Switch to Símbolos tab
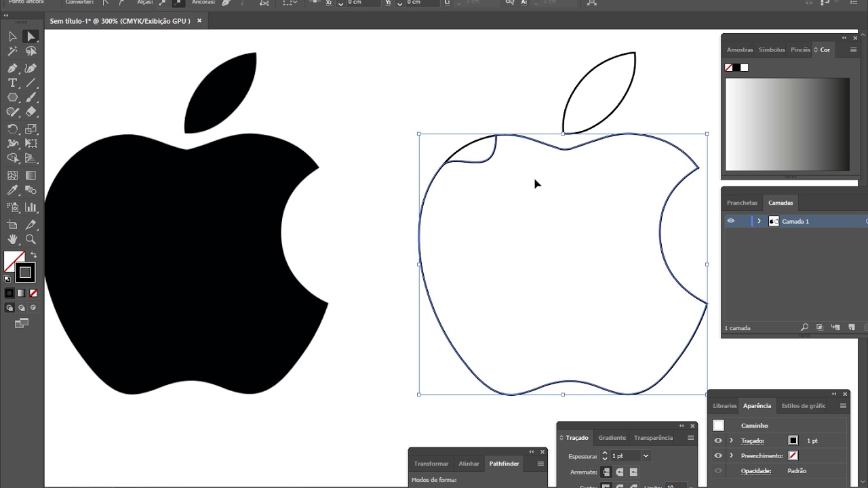The height and width of the screenshot is (488, 868). tap(772, 49)
